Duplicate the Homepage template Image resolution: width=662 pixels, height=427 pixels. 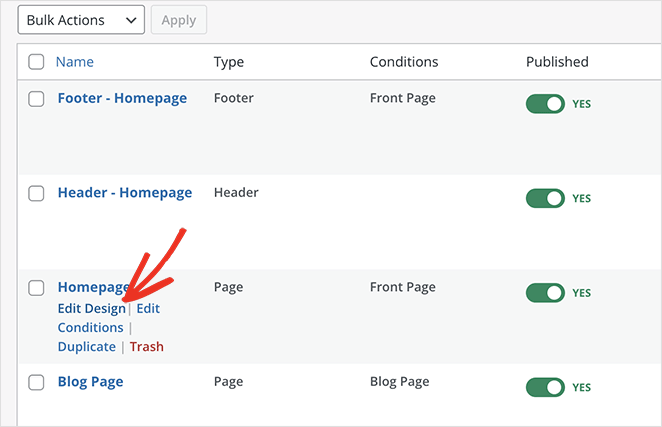[86, 347]
